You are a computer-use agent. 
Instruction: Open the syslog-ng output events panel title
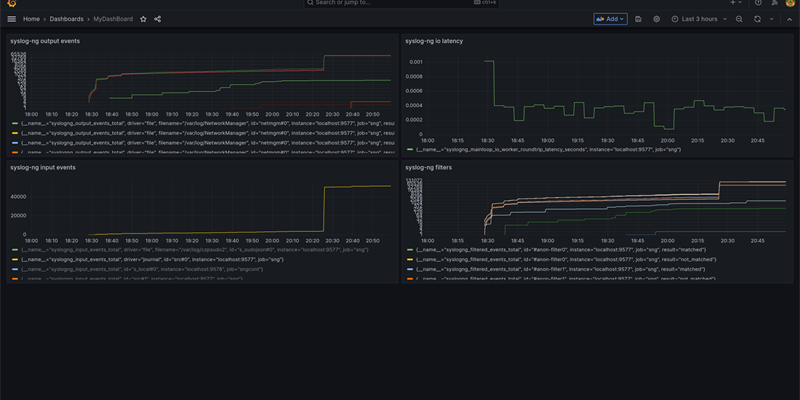(45, 41)
